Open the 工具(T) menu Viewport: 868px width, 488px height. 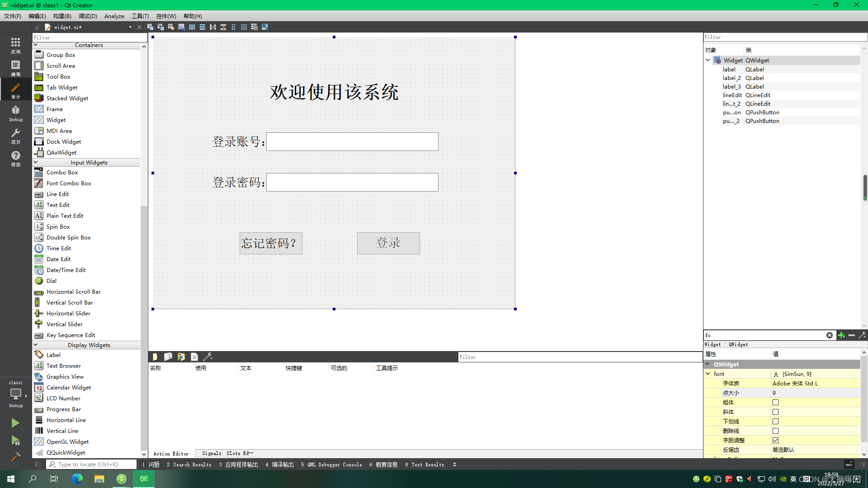(x=140, y=16)
